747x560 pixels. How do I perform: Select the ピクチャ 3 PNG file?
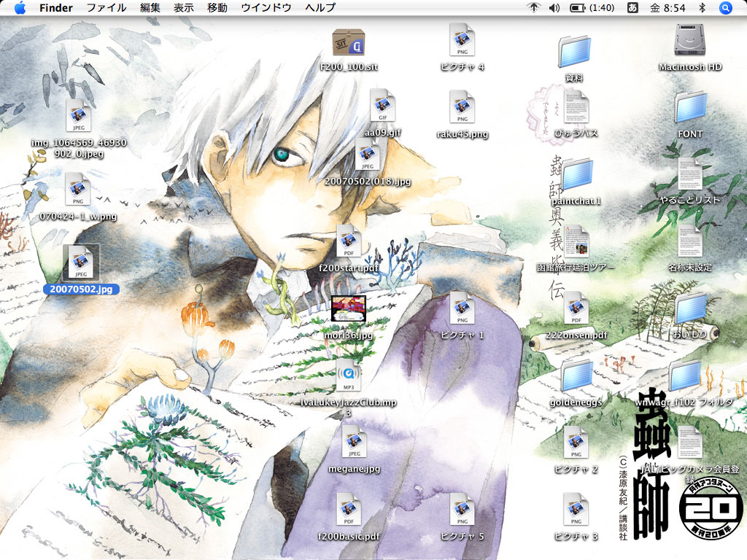coord(576,510)
